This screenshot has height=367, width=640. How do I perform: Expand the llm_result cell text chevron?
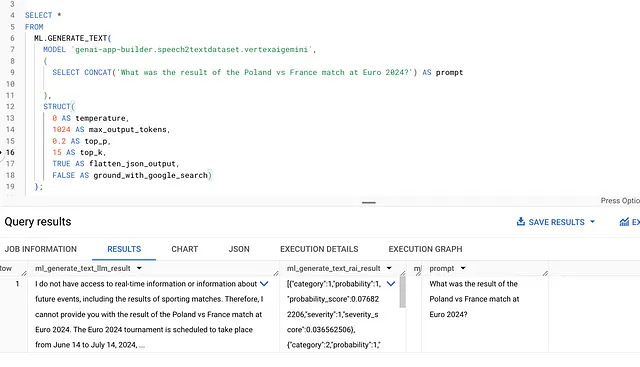tap(264, 284)
